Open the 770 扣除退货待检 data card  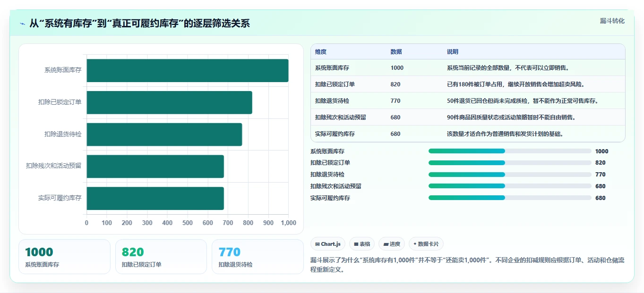(258, 257)
